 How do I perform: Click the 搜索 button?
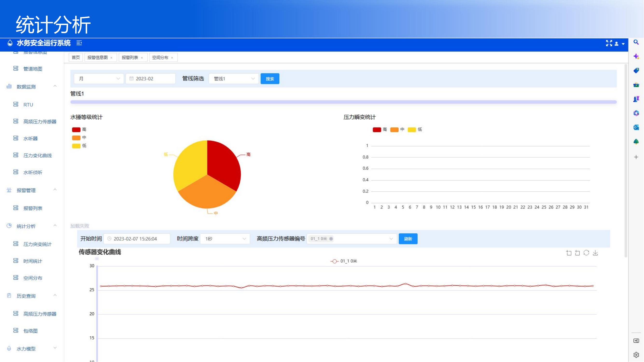point(270,79)
